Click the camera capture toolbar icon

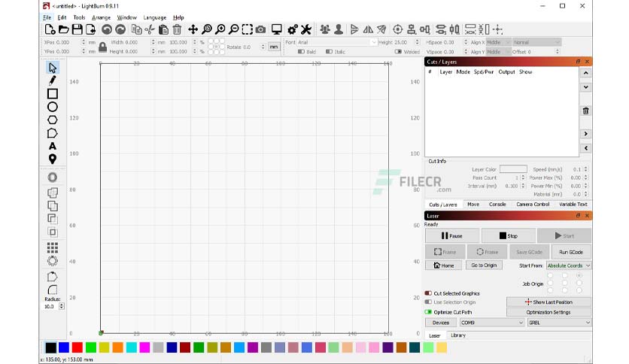click(x=261, y=29)
